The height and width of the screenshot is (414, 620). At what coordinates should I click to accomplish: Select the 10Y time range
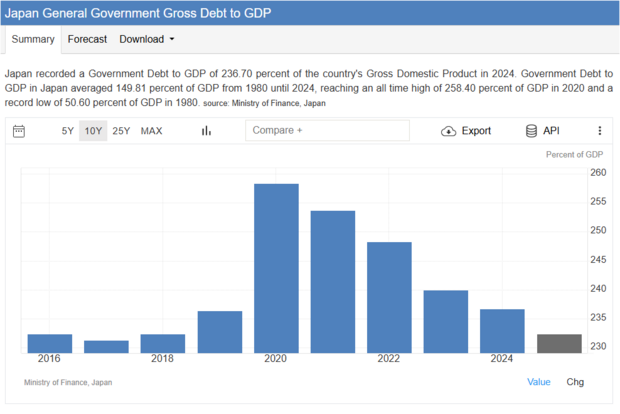(93, 131)
